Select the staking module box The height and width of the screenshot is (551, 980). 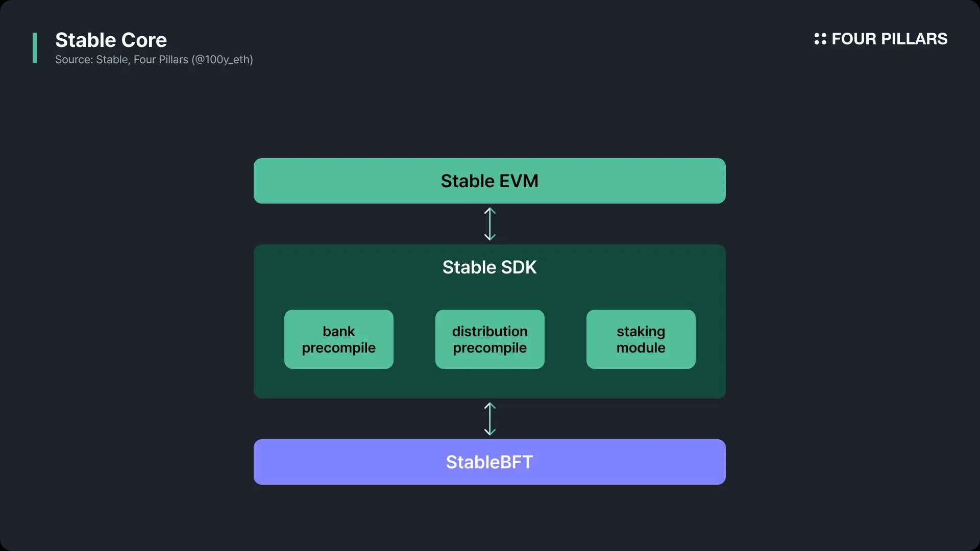[x=641, y=339]
